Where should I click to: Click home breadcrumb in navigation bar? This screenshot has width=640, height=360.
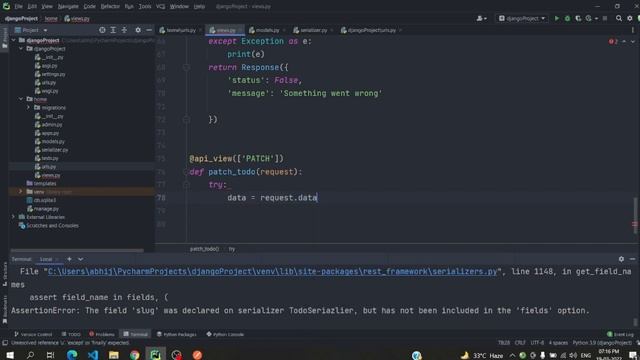pos(51,18)
